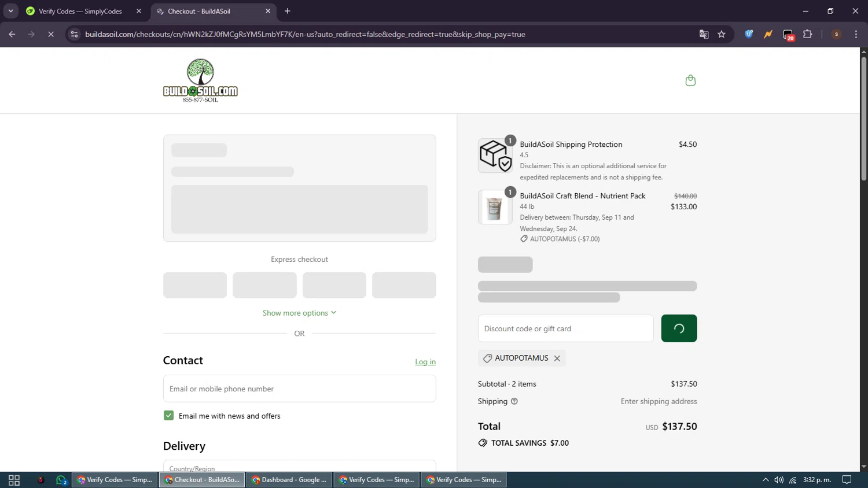Click the BuildASoil Craft Blend - Nutrient Pack title

click(x=582, y=196)
